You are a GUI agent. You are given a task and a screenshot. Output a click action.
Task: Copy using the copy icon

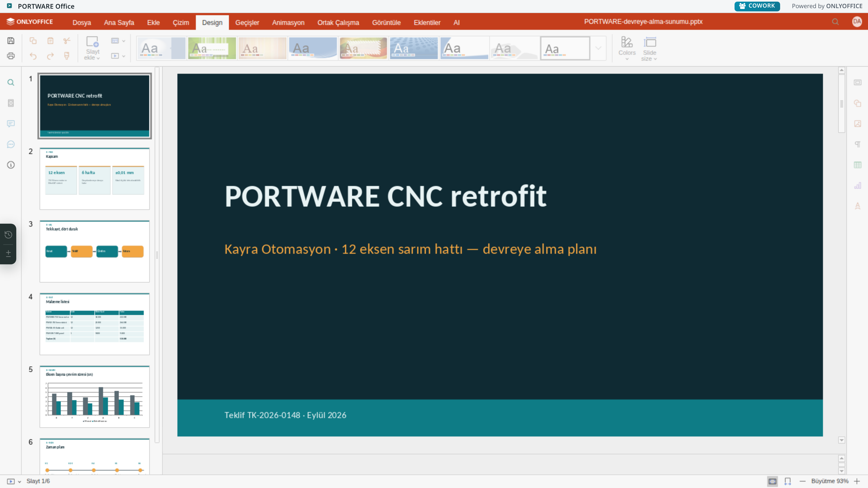pyautogui.click(x=33, y=41)
